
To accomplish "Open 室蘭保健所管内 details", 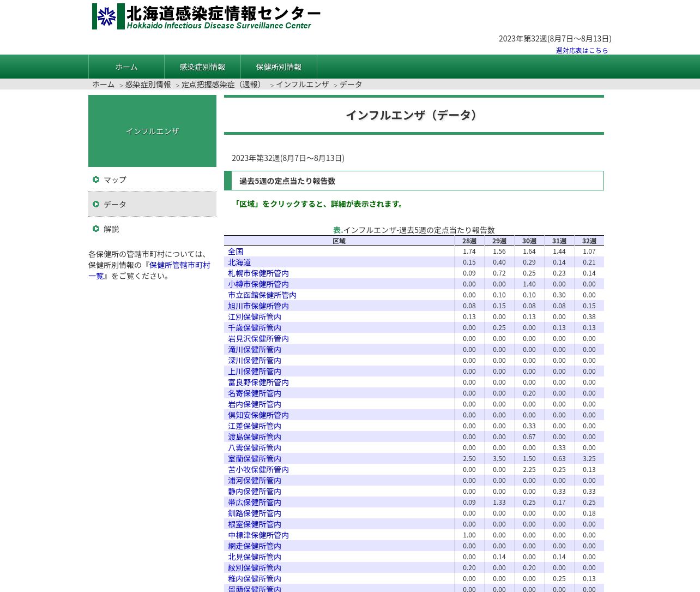I will tap(255, 459).
